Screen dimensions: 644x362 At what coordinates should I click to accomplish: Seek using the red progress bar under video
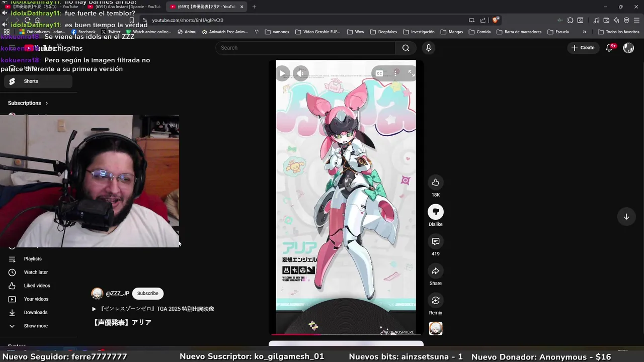point(346,334)
